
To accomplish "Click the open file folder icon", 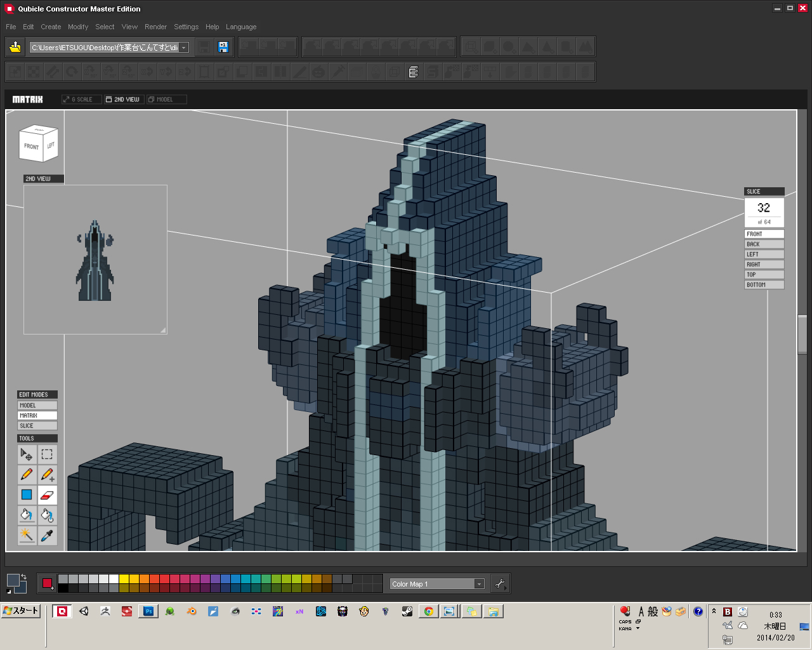I will 15,47.
